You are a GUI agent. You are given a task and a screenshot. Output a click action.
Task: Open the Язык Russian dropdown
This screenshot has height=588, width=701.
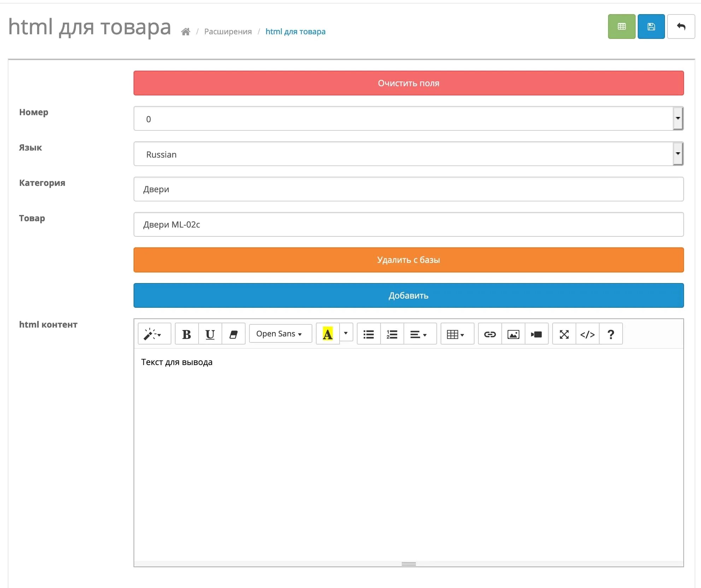click(408, 154)
